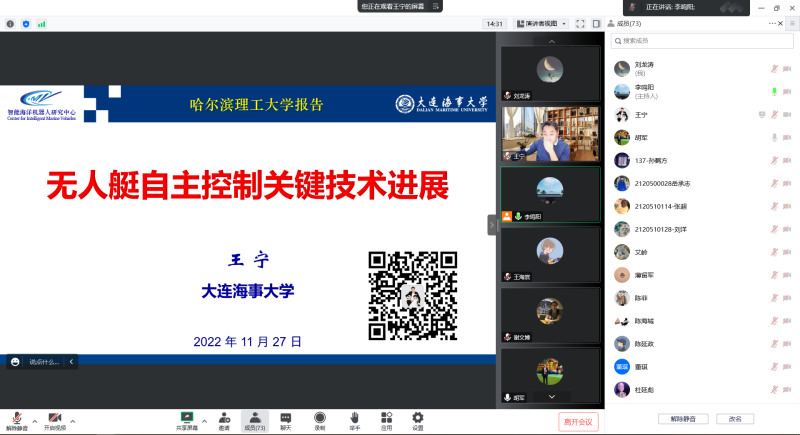Toggle 解除静音 microphone button
The height and width of the screenshot is (435, 800).
(x=16, y=417)
